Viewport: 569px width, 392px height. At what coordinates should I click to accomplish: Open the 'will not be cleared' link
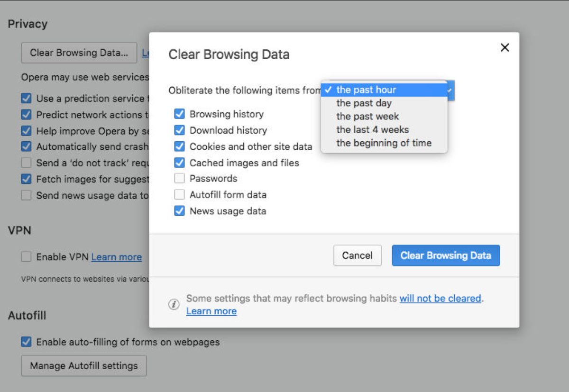coord(440,299)
